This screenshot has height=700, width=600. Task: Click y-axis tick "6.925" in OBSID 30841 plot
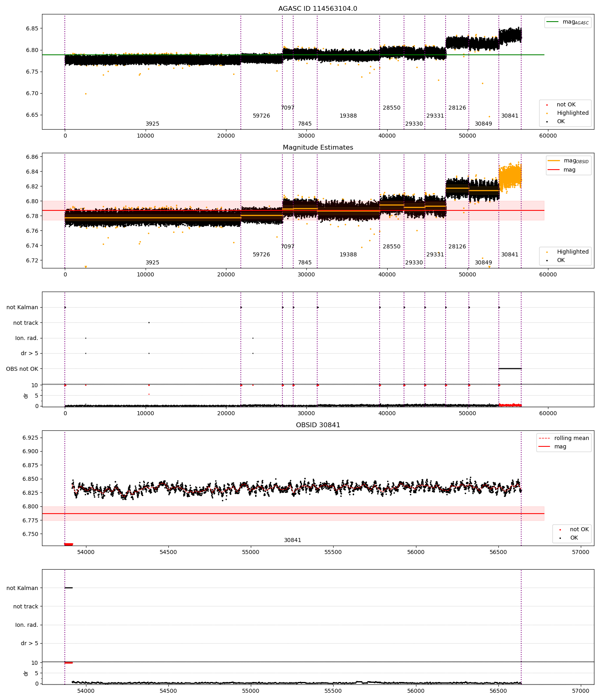click(x=30, y=438)
